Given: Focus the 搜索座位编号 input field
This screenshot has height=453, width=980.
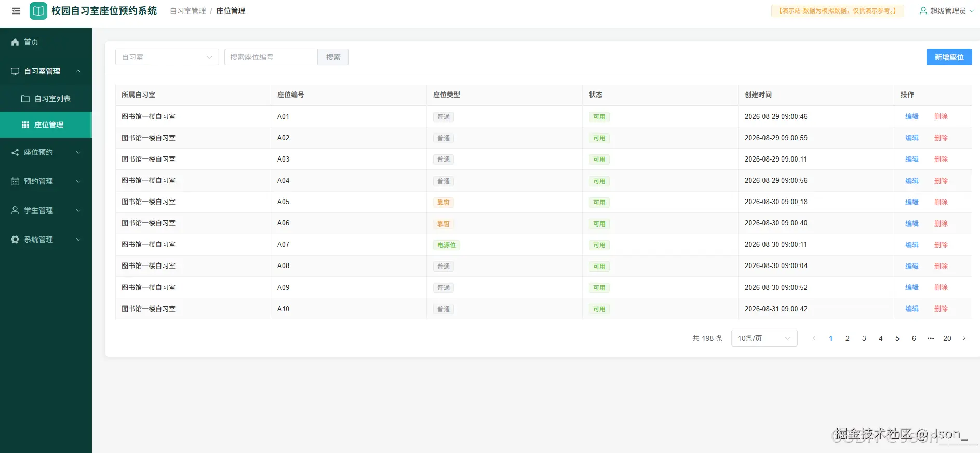Looking at the screenshot, I should tap(271, 57).
